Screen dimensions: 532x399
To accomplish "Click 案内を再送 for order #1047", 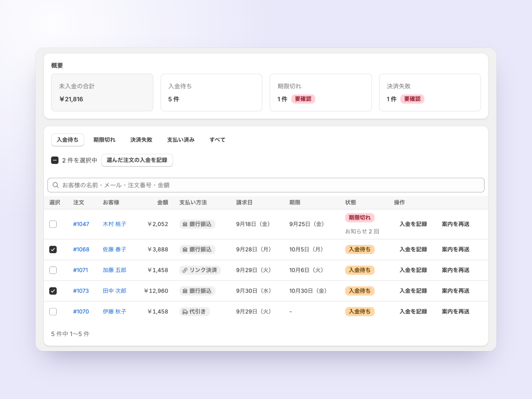I will (x=455, y=224).
